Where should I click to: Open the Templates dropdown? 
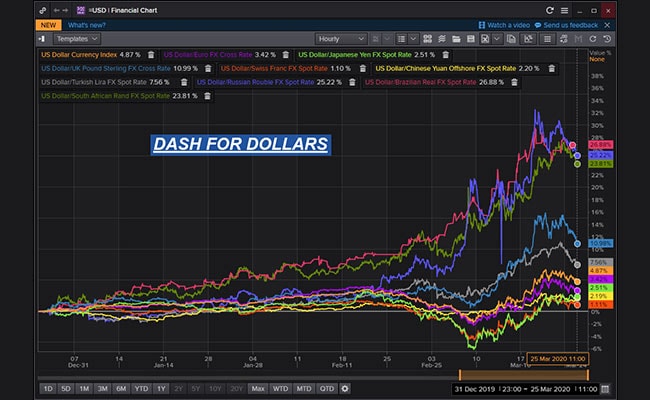point(77,39)
